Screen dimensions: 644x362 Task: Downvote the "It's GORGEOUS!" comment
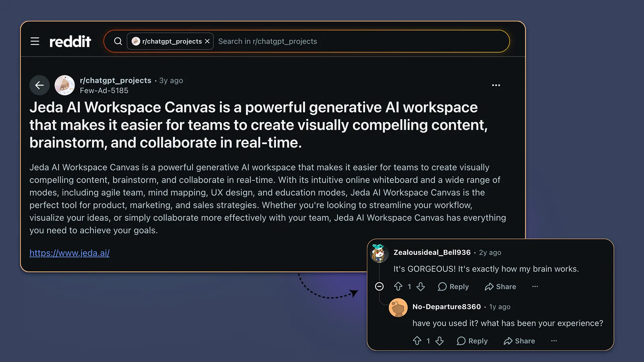pos(421,287)
